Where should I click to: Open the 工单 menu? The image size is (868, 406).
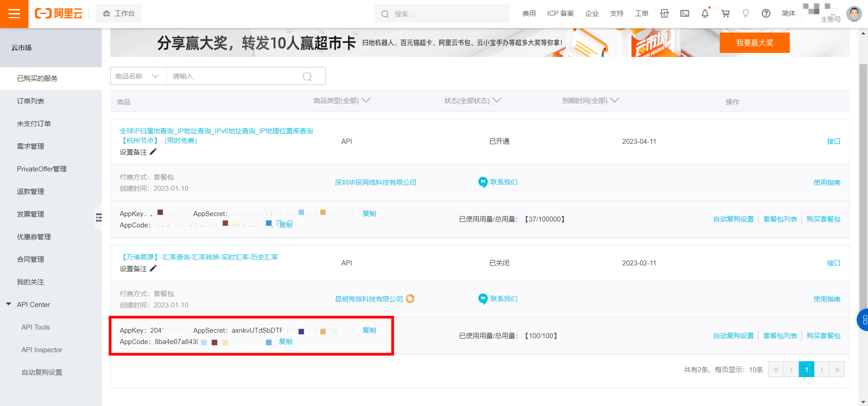pos(642,14)
